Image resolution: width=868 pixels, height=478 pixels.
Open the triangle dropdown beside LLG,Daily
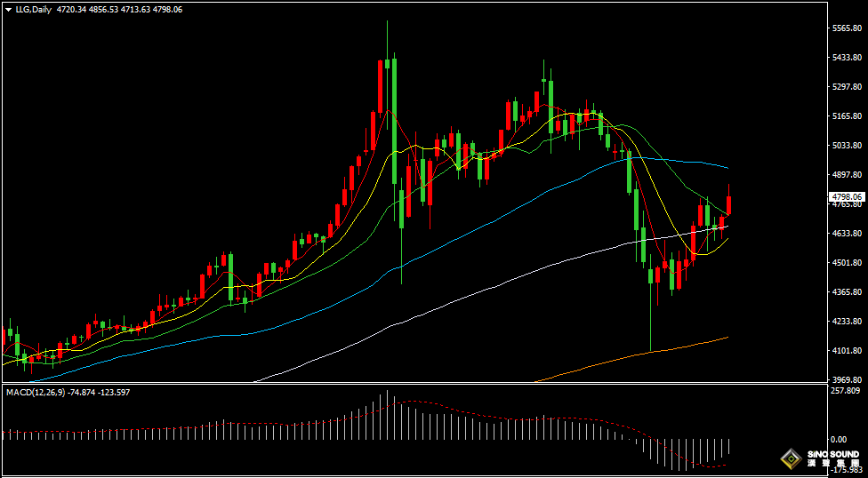pos(8,9)
